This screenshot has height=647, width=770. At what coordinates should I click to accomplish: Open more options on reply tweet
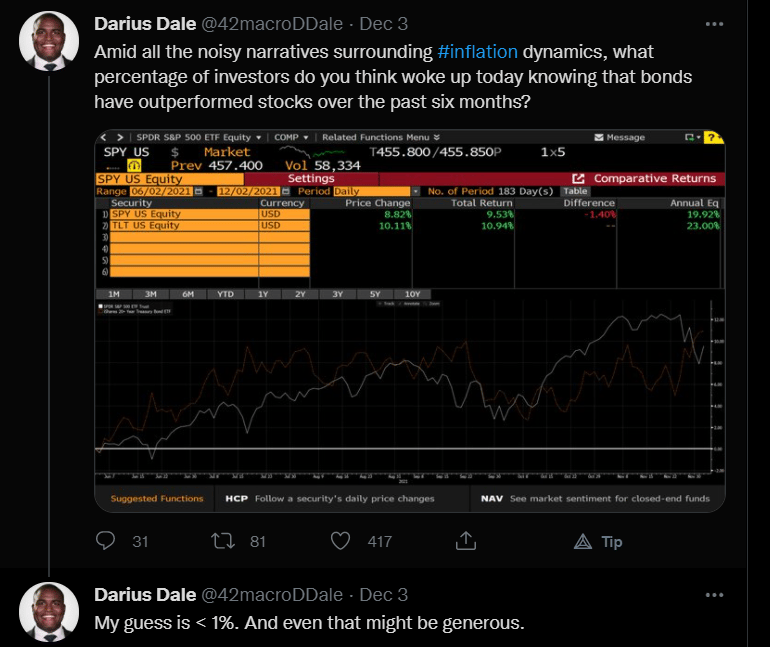click(x=714, y=595)
